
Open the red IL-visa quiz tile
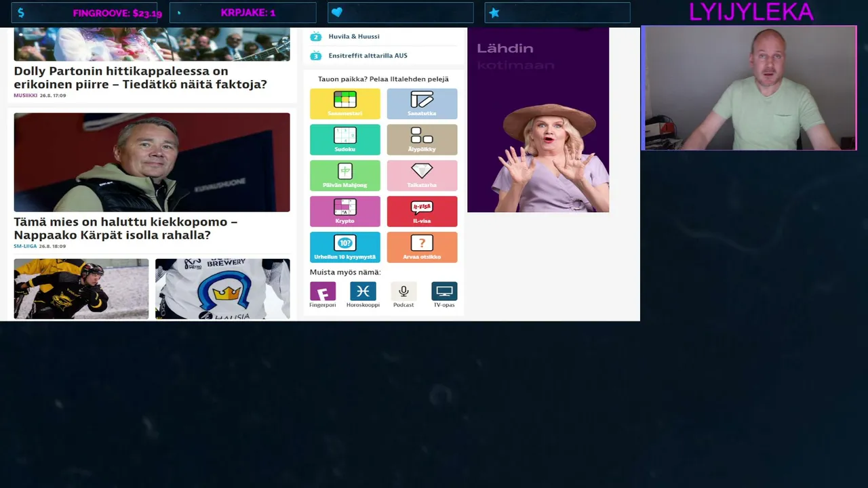[x=422, y=211]
